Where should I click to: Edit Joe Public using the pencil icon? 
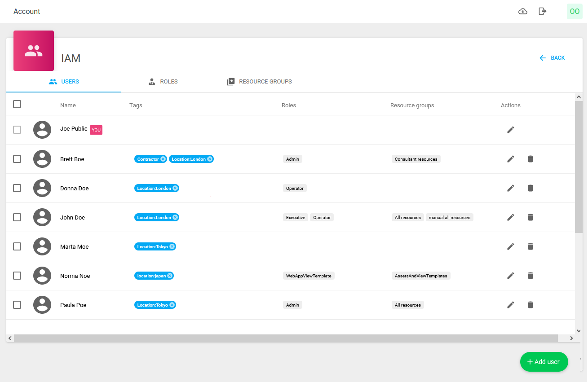tap(510, 130)
